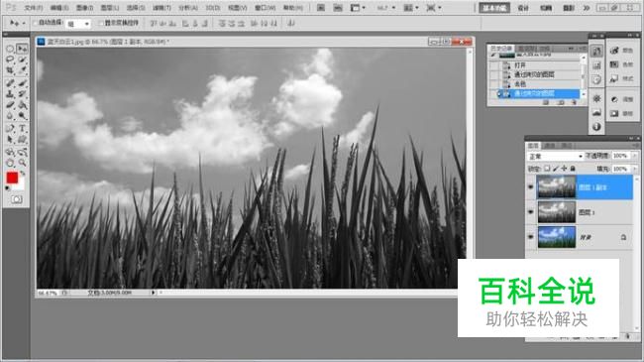
Task: Select the Zoom tool
Action: (x=22, y=163)
